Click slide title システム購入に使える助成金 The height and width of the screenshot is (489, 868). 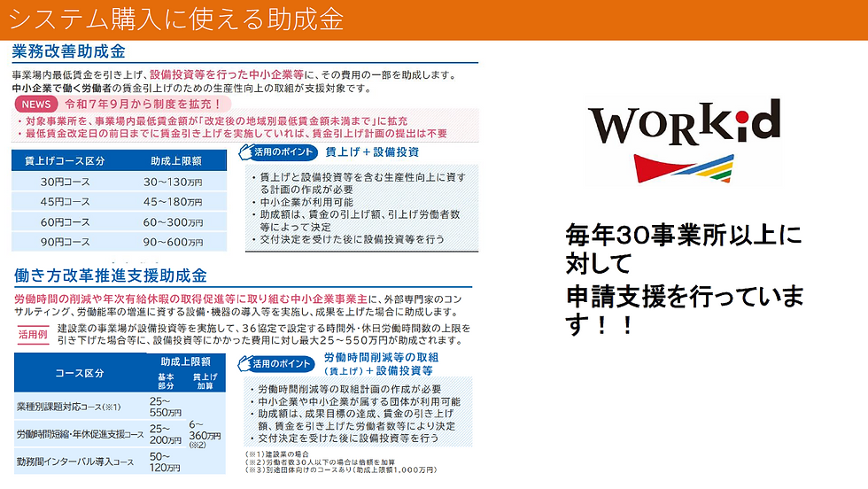pos(176,19)
